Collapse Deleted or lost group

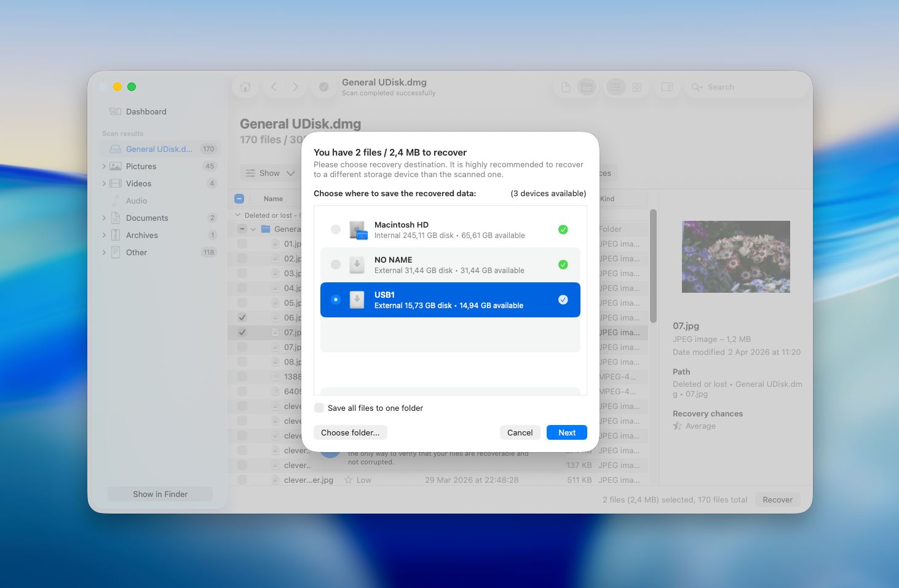point(238,215)
